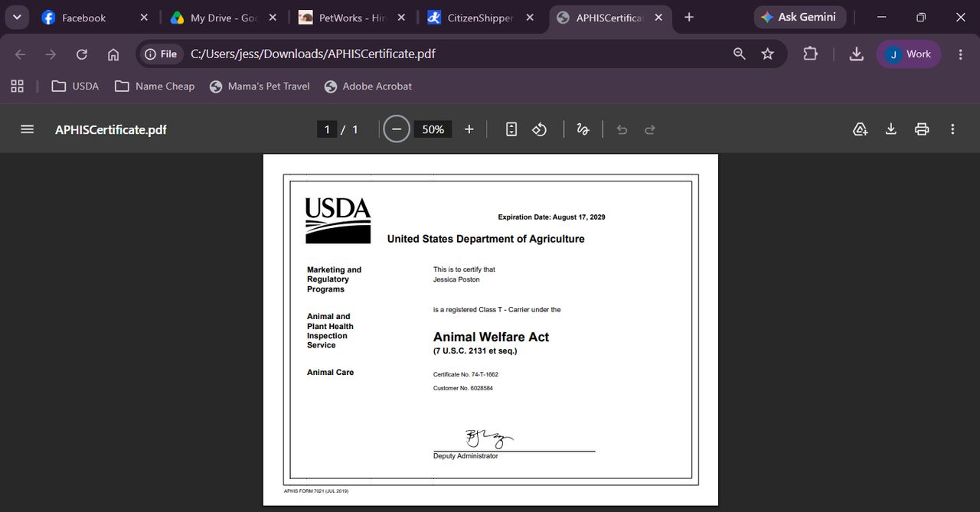
Task: Rotate the PDF counterclockwise
Action: click(540, 129)
